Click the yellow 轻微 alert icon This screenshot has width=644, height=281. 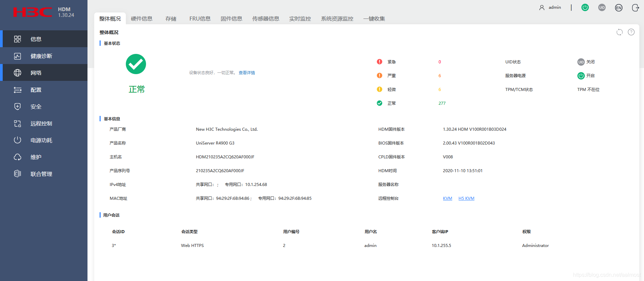click(380, 89)
